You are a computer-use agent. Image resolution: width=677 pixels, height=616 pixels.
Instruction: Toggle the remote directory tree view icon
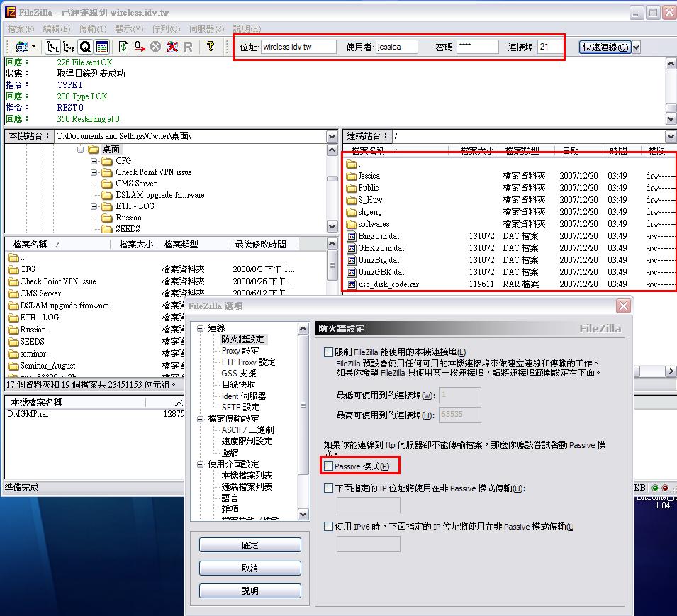coord(68,47)
